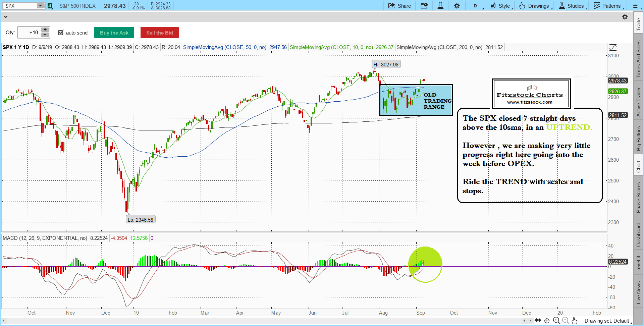
Task: Select the crosshair pointer tool icon
Action: [547, 321]
